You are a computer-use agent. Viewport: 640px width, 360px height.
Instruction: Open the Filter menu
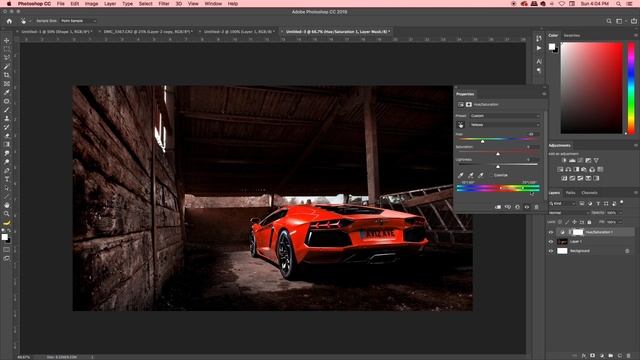(164, 4)
